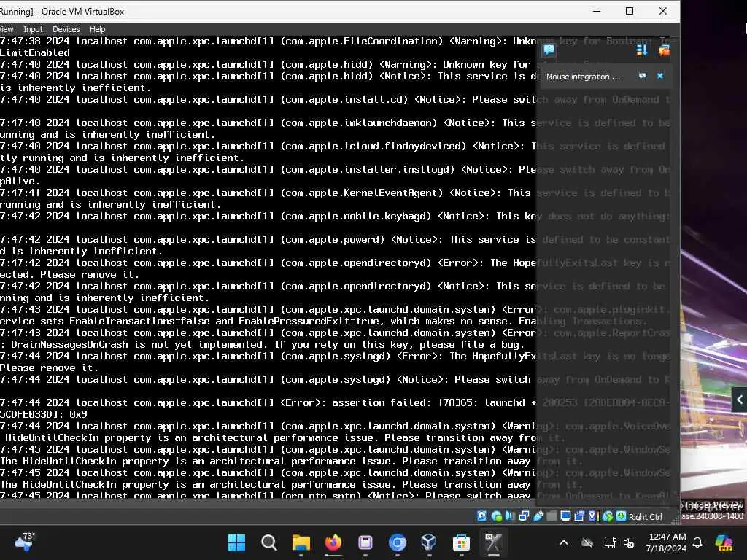Screen dimensions: 747x560
Task: Click the delete finished notifications icon
Action: pyautogui.click(x=664, y=50)
